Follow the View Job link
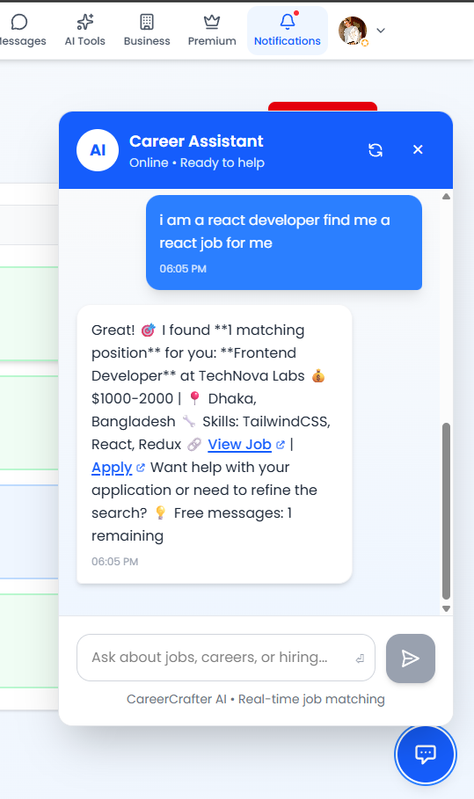This screenshot has height=799, width=474. 240,444
